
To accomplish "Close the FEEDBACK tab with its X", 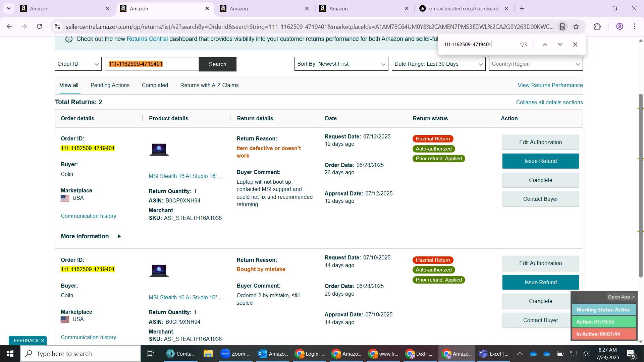I will pyautogui.click(x=43, y=341).
